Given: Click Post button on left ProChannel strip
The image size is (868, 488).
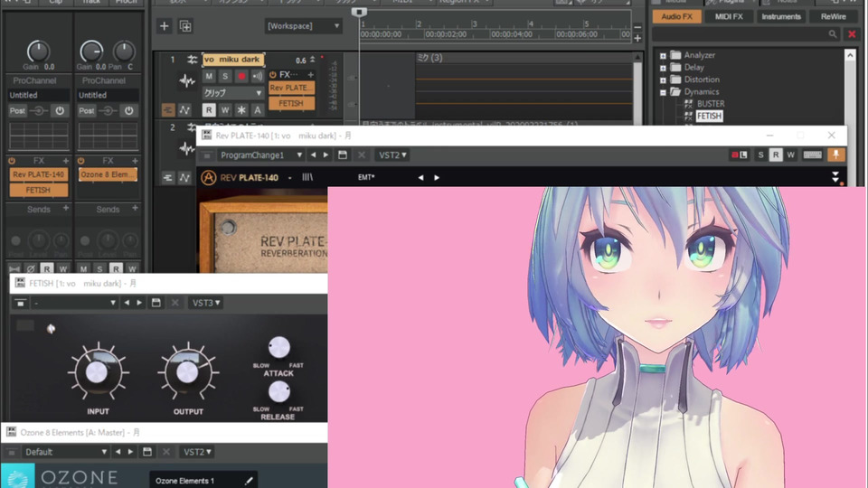Looking at the screenshot, I should 17,110.
